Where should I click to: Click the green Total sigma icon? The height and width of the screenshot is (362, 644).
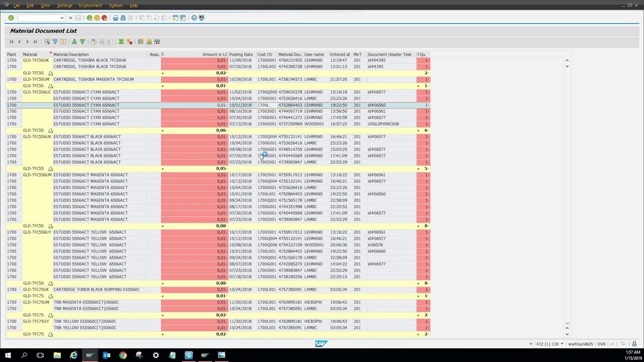click(121, 42)
